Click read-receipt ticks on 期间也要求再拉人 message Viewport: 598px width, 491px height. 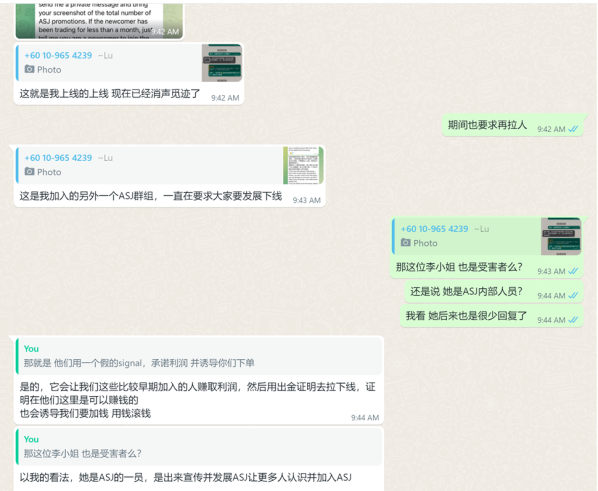pyautogui.click(x=573, y=129)
